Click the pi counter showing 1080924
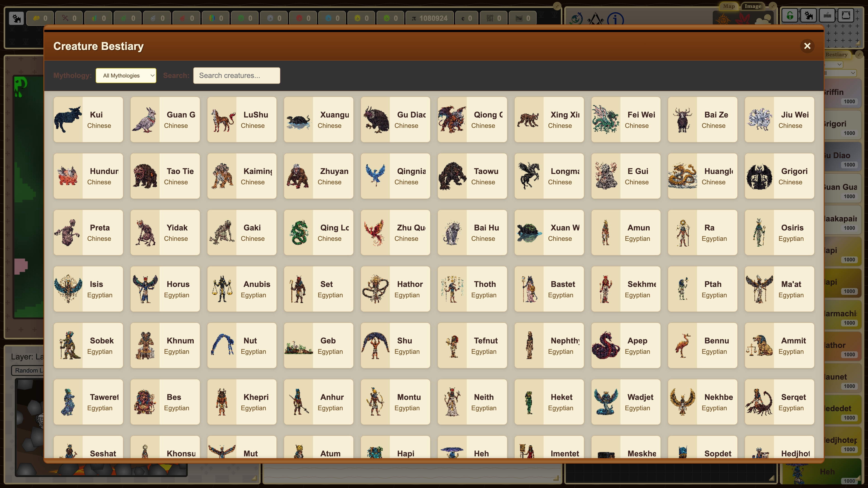 point(430,18)
